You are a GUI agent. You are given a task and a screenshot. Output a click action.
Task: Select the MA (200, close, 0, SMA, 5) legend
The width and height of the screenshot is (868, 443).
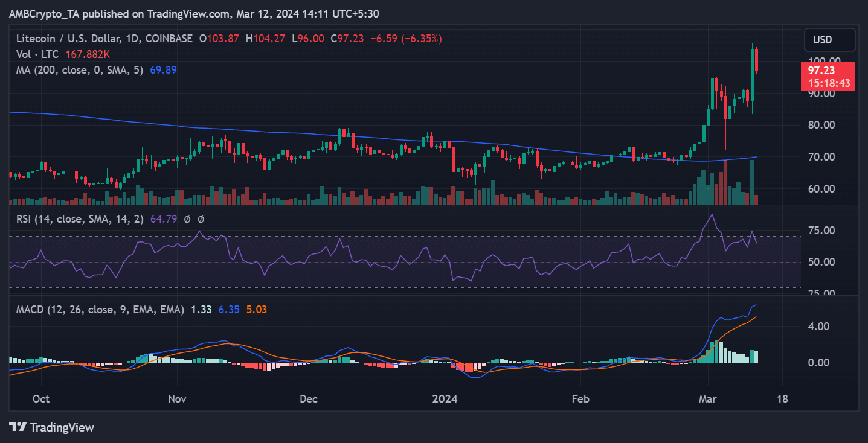pos(80,70)
